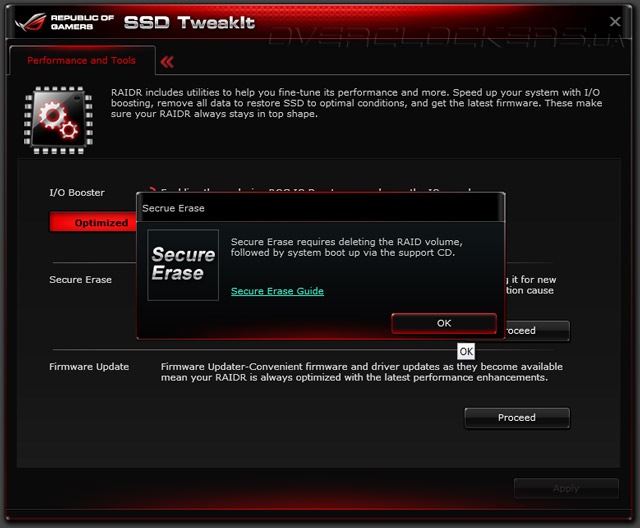
Task: Close the SSD TweakIt window
Action: (x=615, y=22)
